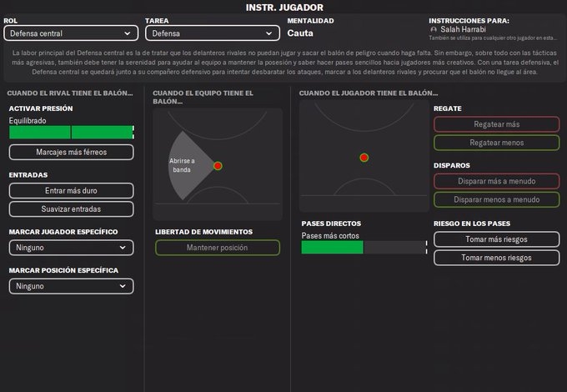Choose Disparar menos a menudo
Image resolution: width=567 pixels, height=392 pixels.
coord(496,199)
